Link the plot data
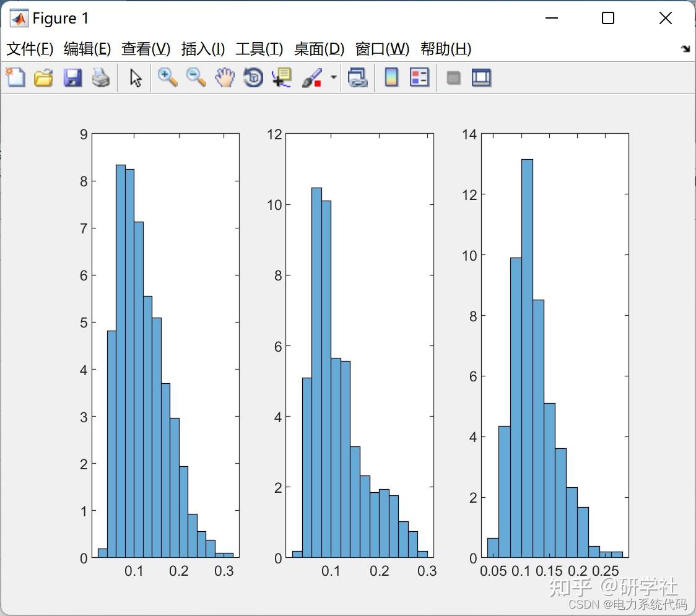 pos(358,77)
